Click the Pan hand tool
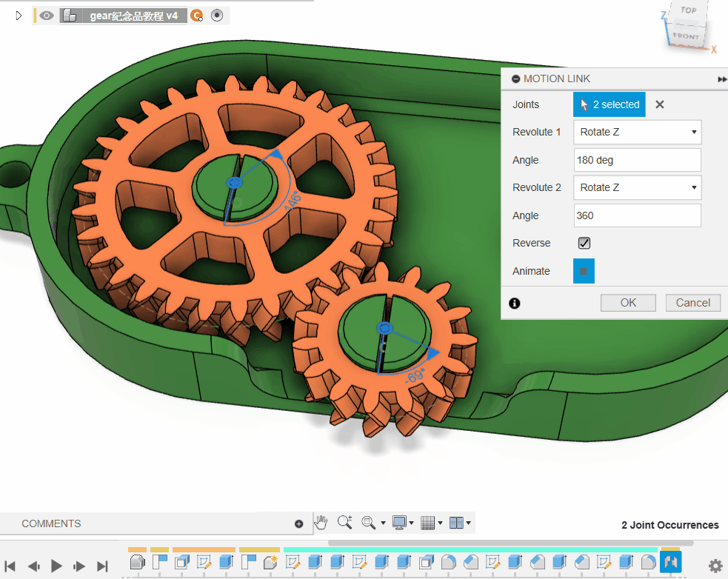 (321, 523)
